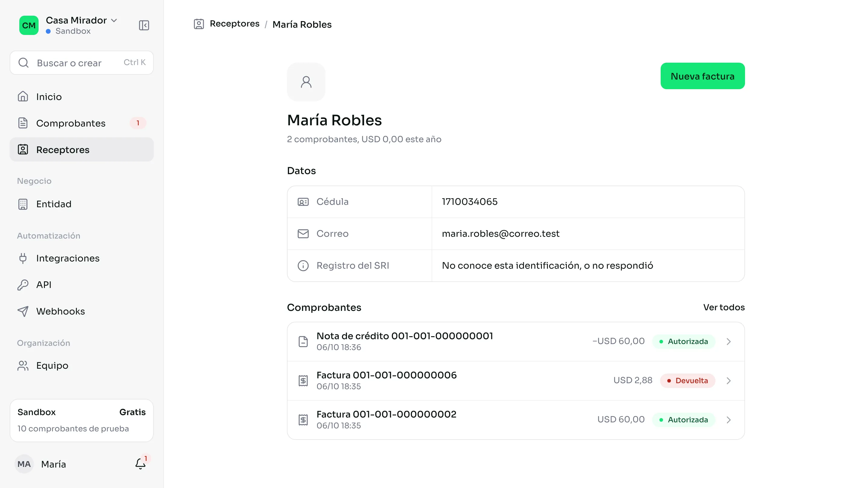Click the Cédula ID card icon
This screenshot has height=488, width=868.
303,202
